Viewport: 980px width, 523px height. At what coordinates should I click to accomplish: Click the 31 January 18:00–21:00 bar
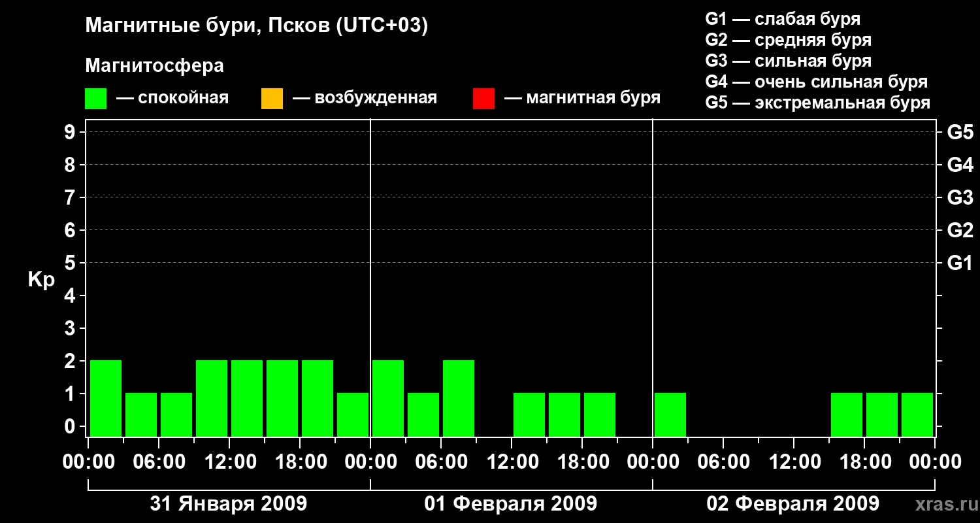(x=318, y=398)
